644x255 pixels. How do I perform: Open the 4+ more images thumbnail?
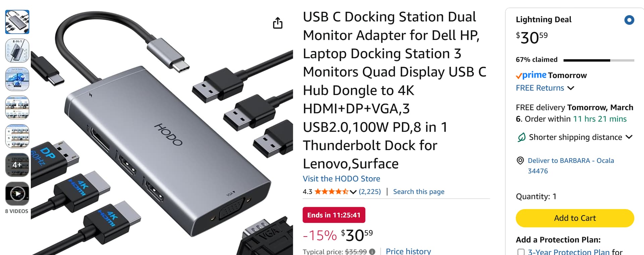point(17,165)
